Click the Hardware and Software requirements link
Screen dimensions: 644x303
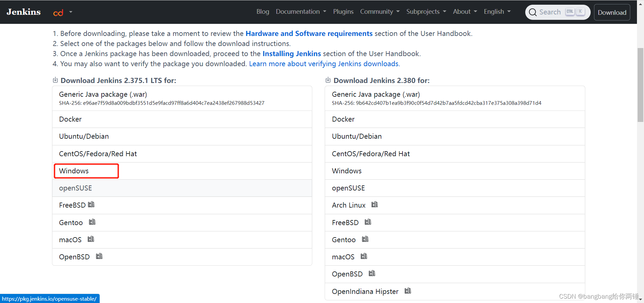309,33
